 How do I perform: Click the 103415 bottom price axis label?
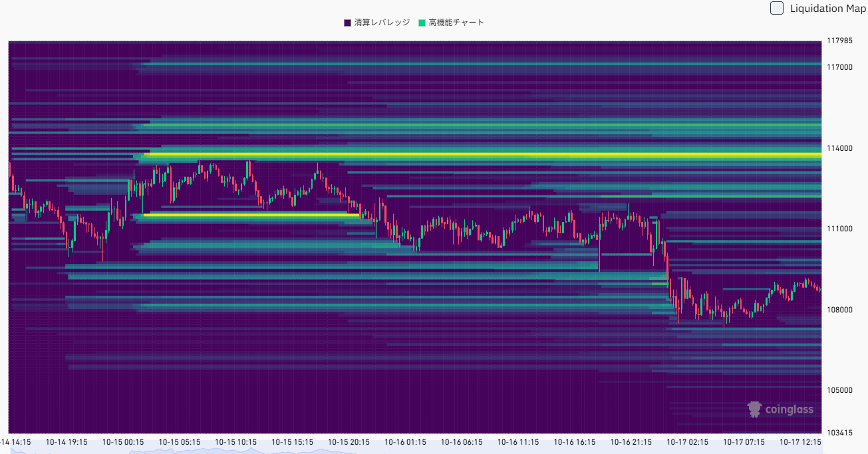pos(839,433)
